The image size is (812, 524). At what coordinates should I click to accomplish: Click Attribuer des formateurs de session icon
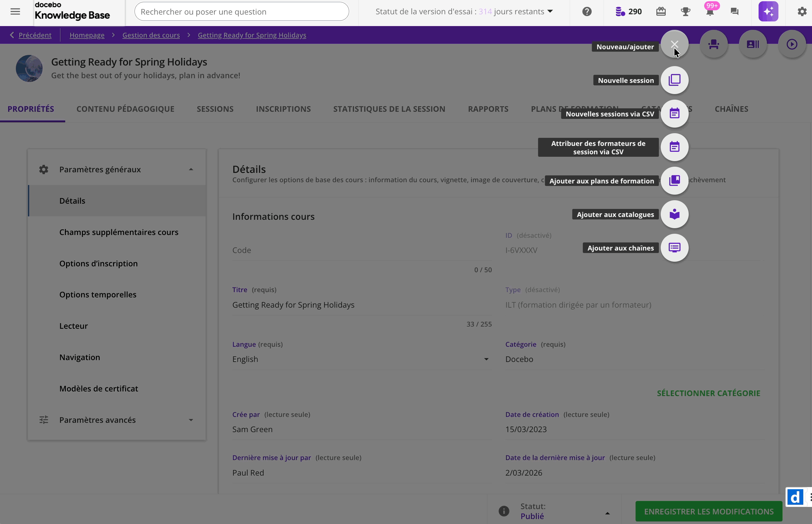click(674, 147)
